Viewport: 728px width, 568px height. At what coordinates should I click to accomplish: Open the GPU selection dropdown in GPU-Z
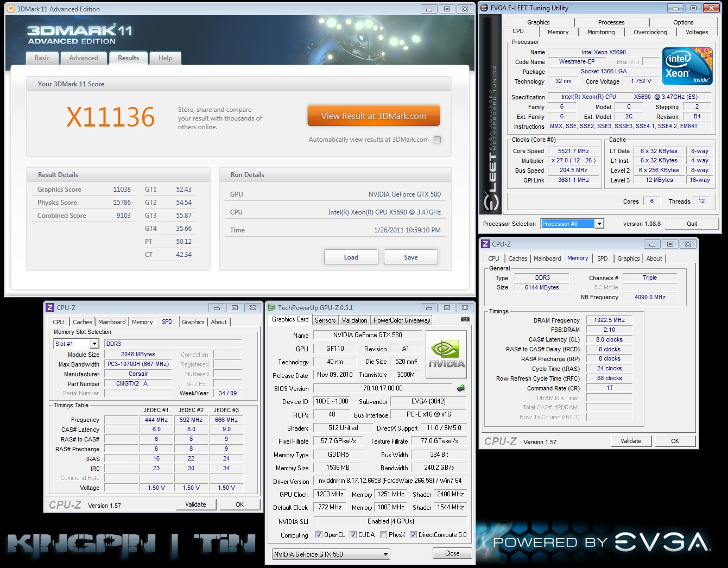[x=331, y=554]
